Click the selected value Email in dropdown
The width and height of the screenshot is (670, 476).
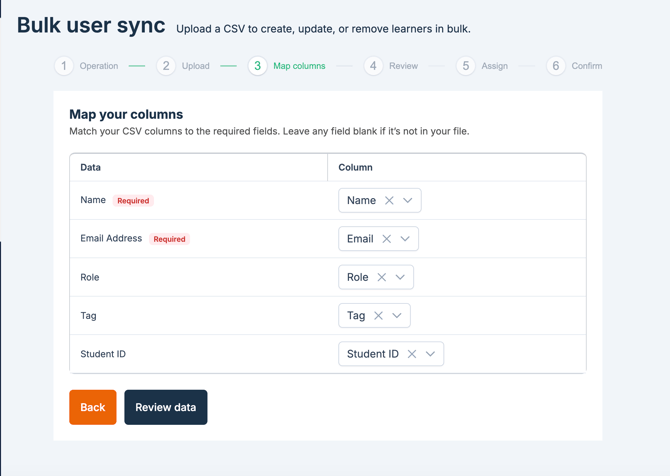(360, 239)
